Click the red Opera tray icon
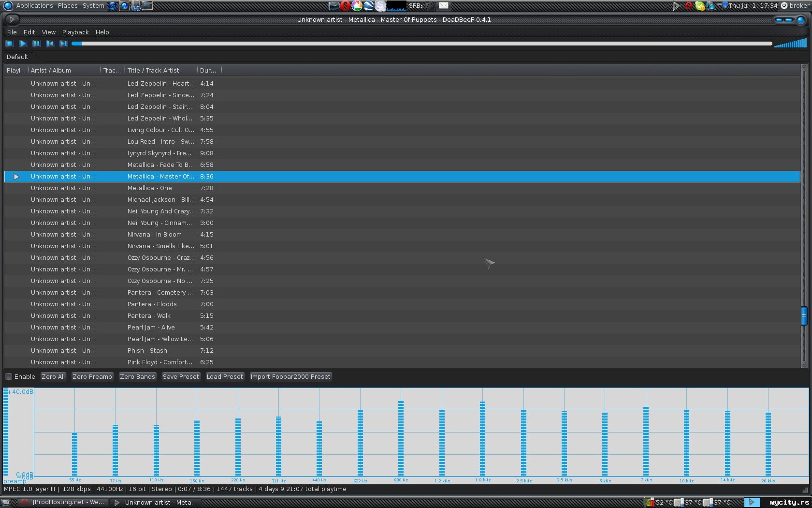Viewport: 812px width, 508px height. (689, 6)
